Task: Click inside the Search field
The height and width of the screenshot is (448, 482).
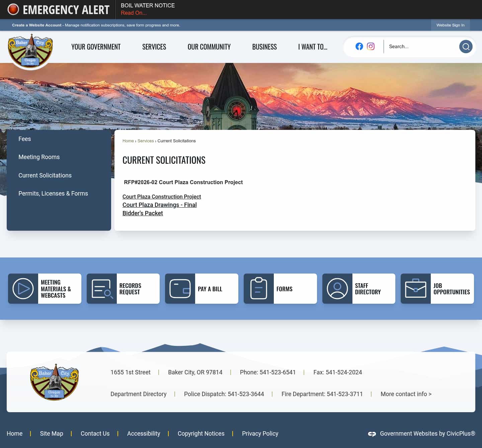Action: (418, 47)
